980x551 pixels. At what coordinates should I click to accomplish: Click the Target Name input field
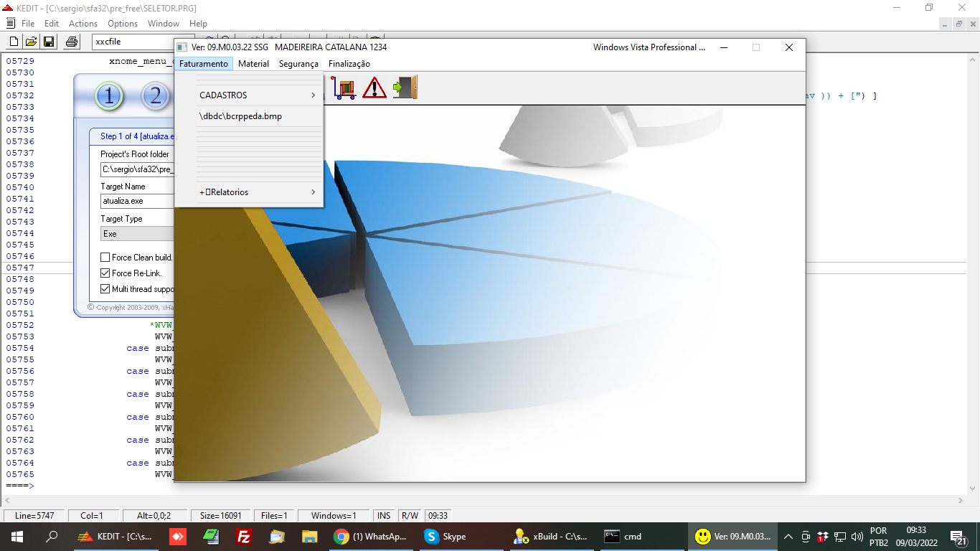point(138,202)
